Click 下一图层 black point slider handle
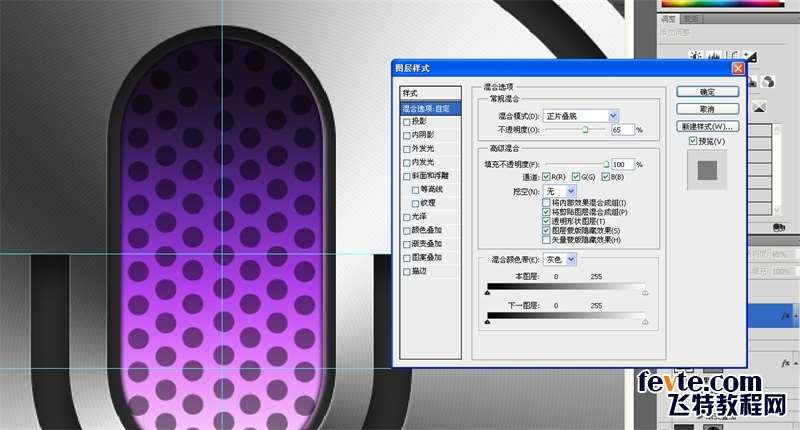 point(487,322)
